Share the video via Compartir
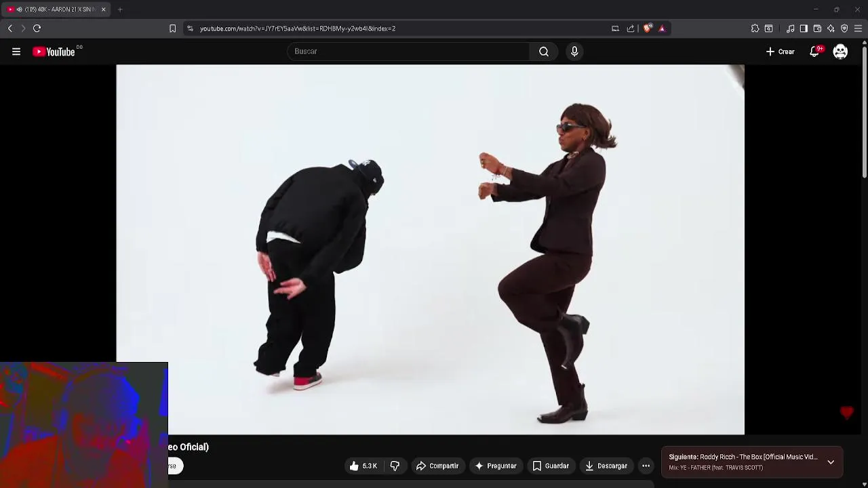The image size is (868, 488). 437,466
